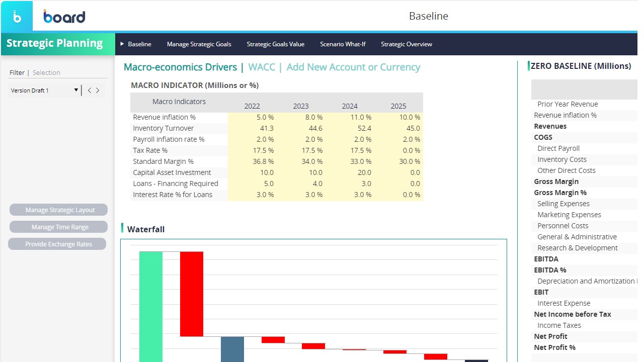The height and width of the screenshot is (362, 644).
Task: Click the Board 'b' home icon
Action: [17, 17]
